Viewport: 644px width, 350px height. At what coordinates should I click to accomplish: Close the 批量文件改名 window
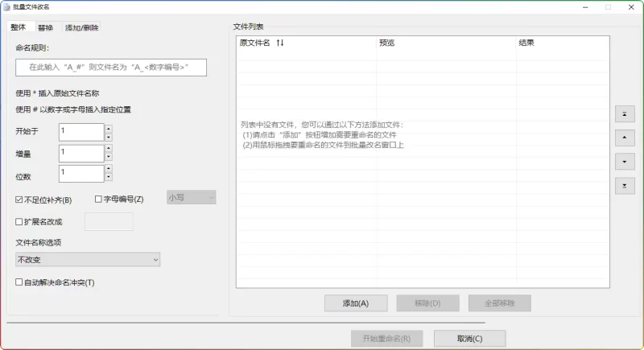tap(631, 7)
